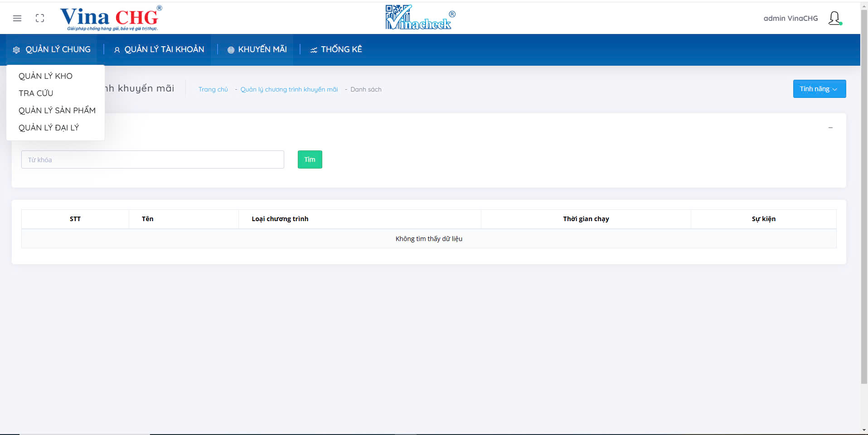
Task: Click the Thời gian chạy column header
Action: 586,219
